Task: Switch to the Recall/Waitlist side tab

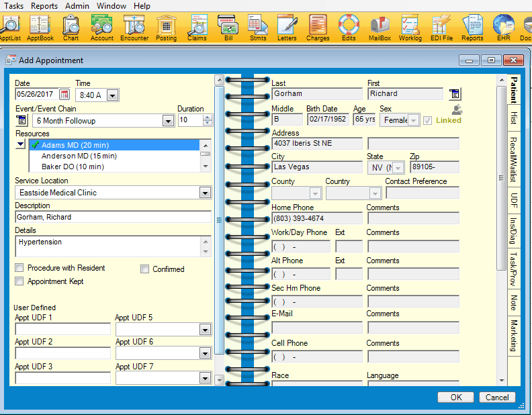Action: tap(514, 159)
